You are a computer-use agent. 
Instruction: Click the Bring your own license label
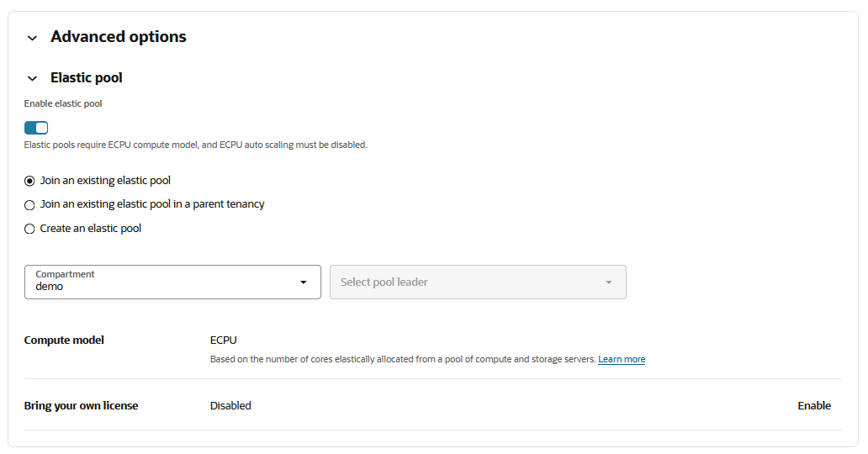(x=81, y=405)
